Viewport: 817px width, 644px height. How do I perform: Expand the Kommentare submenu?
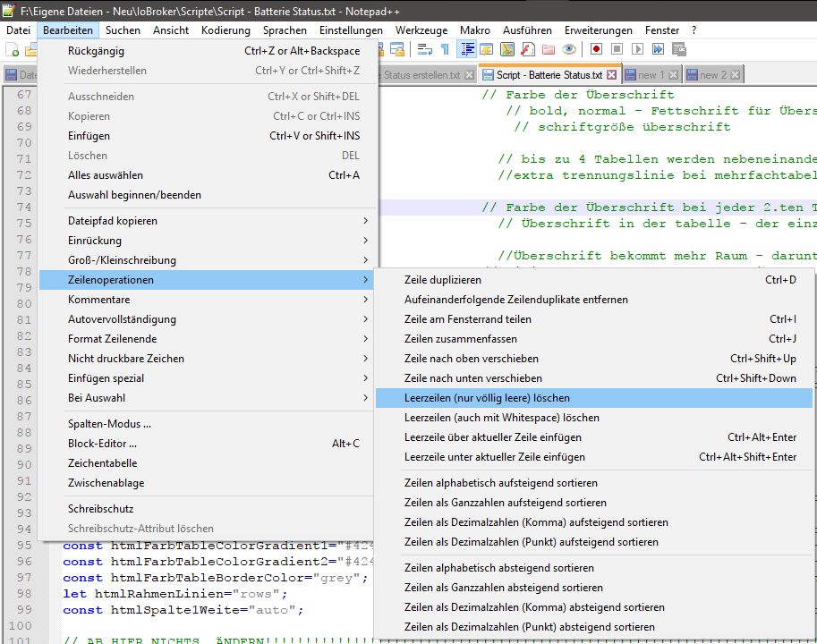coord(207,300)
